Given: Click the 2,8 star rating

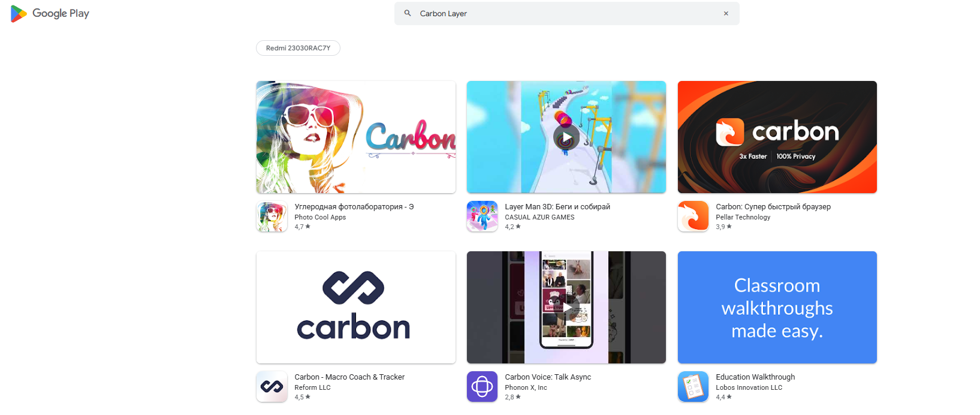Looking at the screenshot, I should [x=512, y=398].
